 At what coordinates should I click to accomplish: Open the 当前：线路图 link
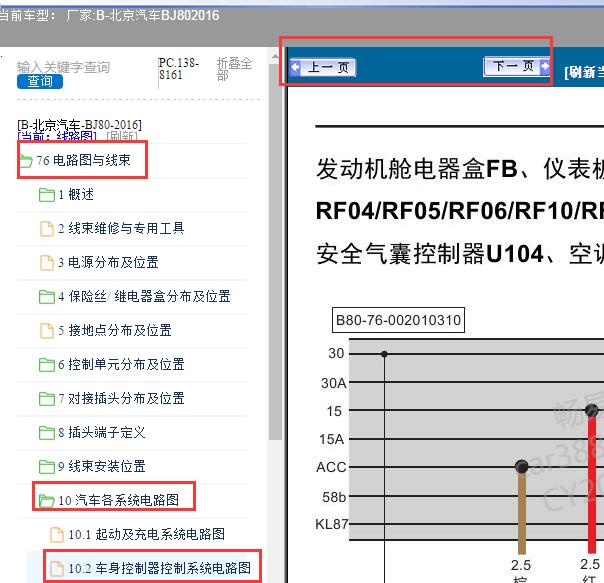pyautogui.click(x=57, y=136)
